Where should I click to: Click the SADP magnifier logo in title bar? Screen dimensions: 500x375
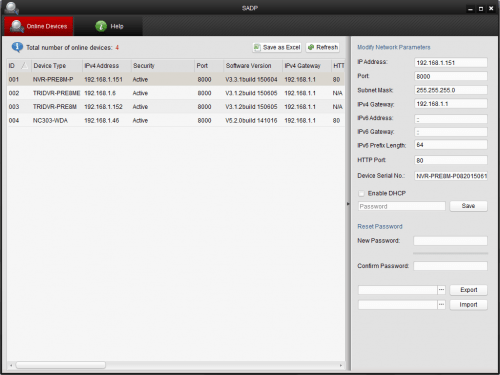11,8
